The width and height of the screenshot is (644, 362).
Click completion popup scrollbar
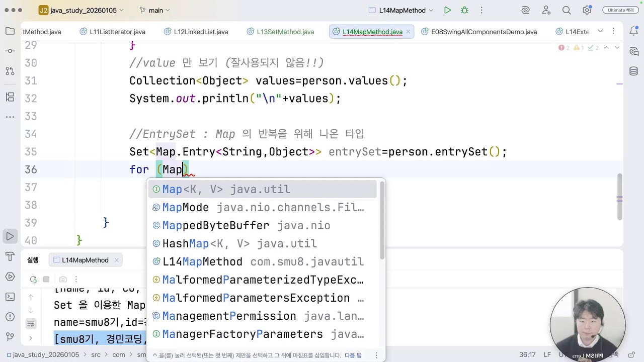coord(382,220)
